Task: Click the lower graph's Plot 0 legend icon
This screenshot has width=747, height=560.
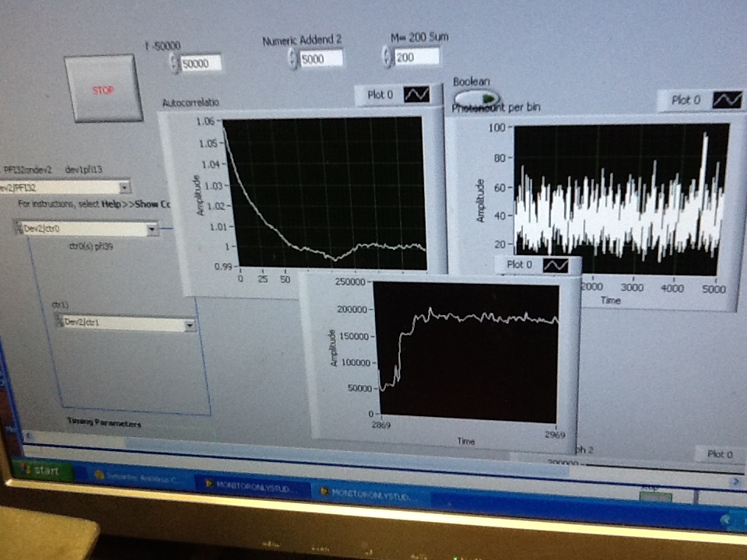Action: (556, 265)
